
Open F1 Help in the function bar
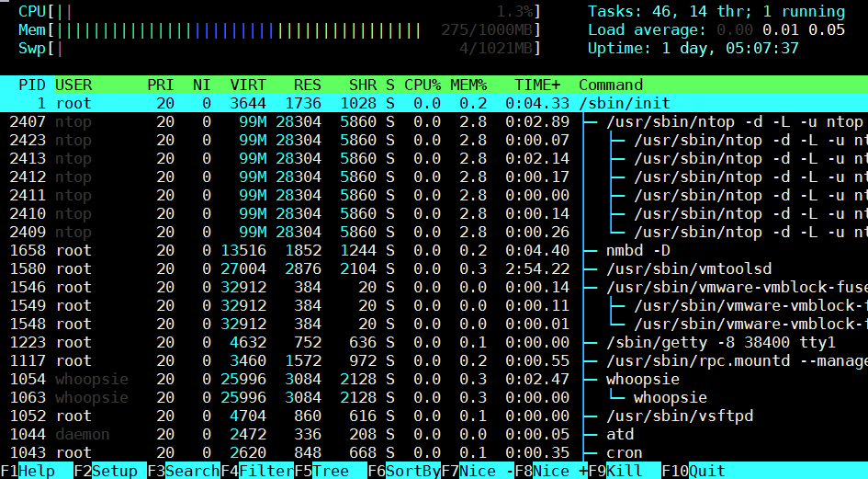(x=37, y=471)
